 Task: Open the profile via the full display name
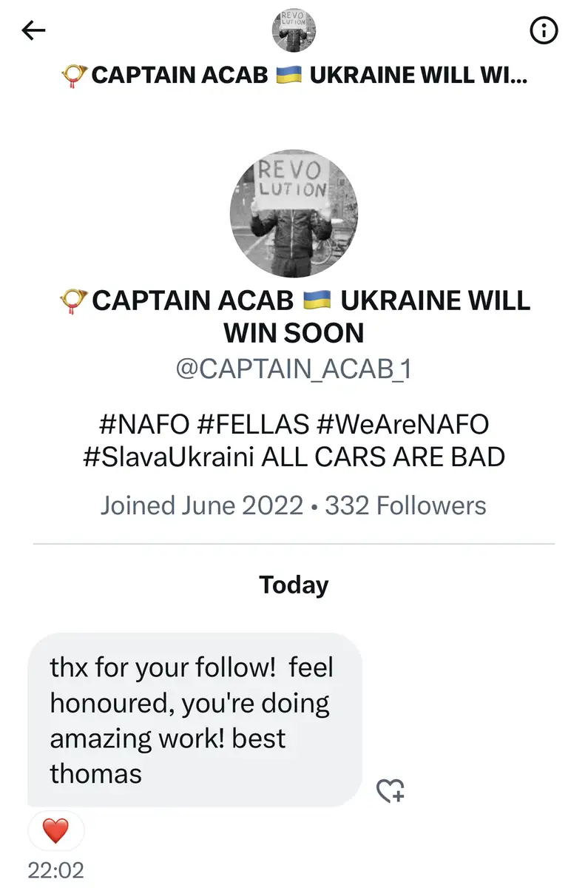[x=294, y=316]
